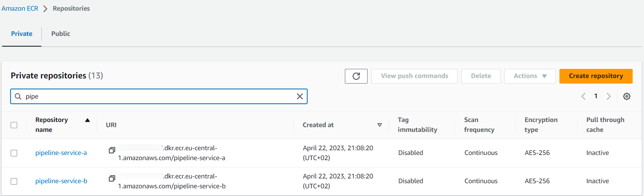Viewport: 644px width, 196px height.
Task: Click the search magnifier icon
Action: [x=18, y=96]
